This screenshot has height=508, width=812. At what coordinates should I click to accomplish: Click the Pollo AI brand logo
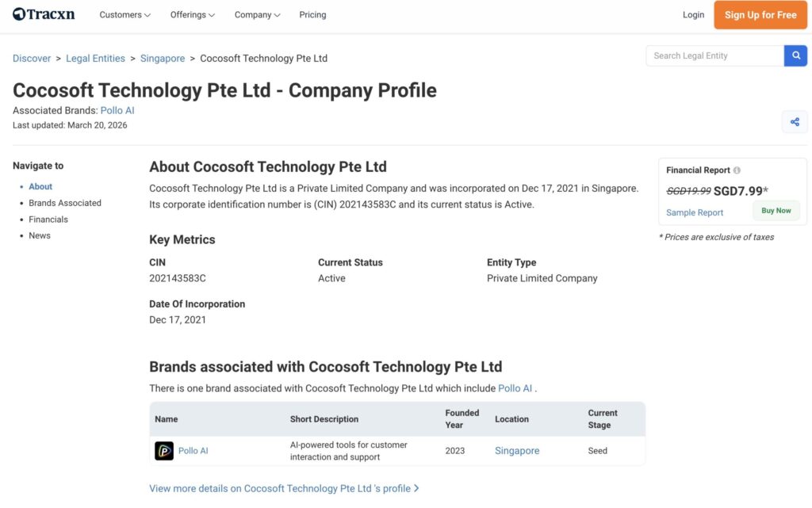[x=164, y=451]
